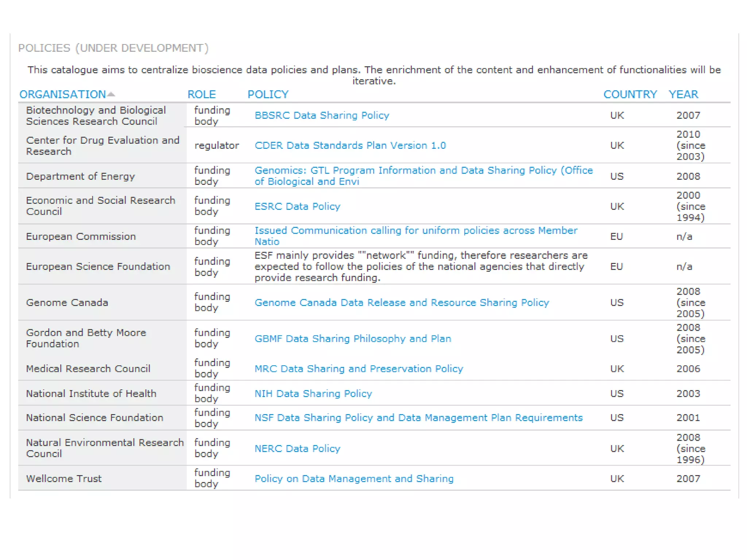Select the European Science Foundation organisation cell

[x=98, y=267]
